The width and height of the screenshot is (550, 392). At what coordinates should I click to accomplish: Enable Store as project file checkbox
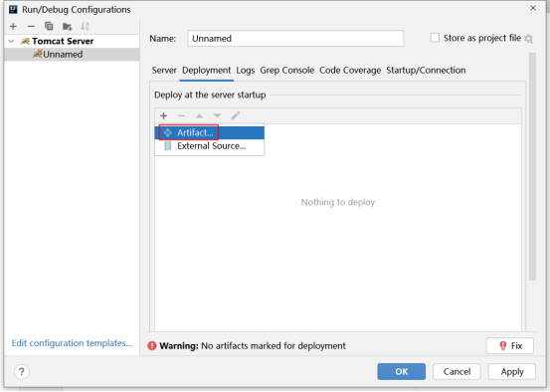pos(435,38)
